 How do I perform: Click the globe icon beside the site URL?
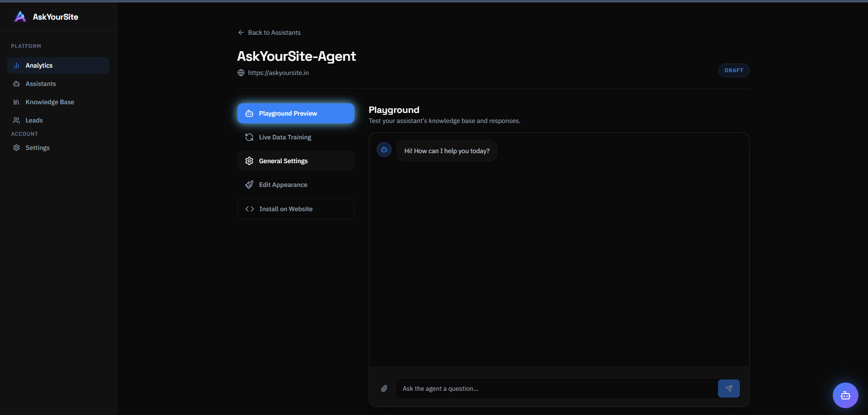pos(240,72)
